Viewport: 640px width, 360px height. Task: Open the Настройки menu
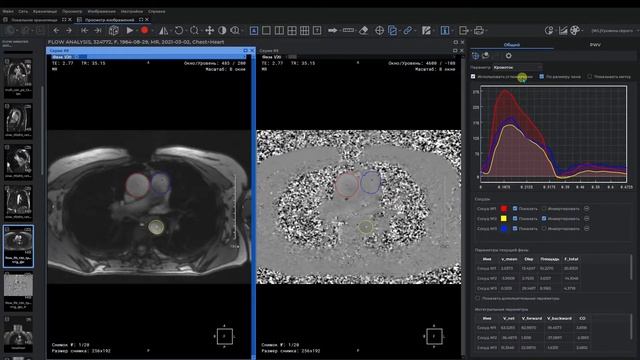coord(132,11)
